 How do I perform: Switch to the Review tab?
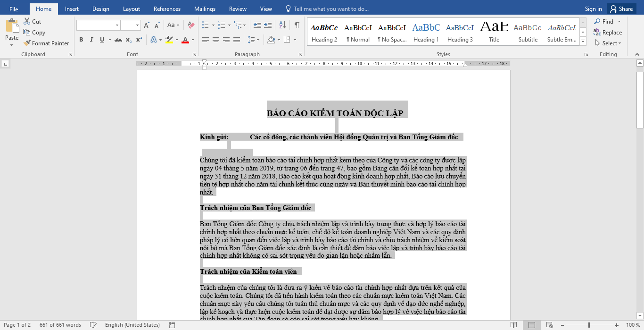click(238, 8)
